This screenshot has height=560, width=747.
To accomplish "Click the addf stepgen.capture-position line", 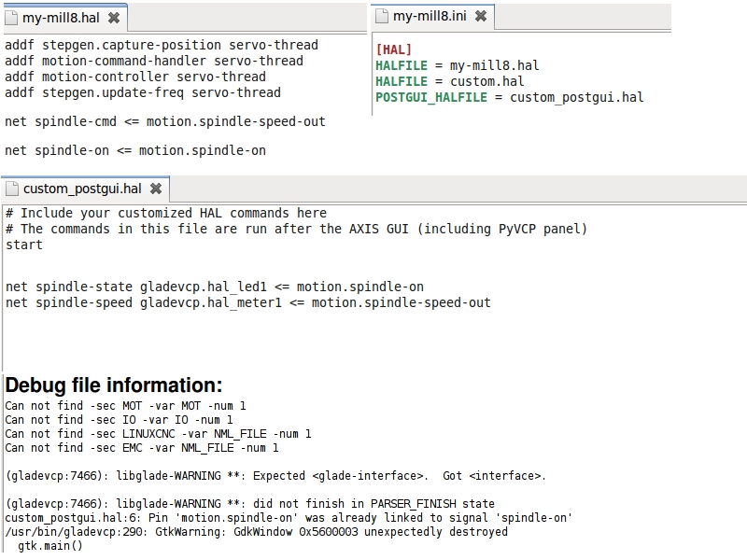I will point(162,45).
